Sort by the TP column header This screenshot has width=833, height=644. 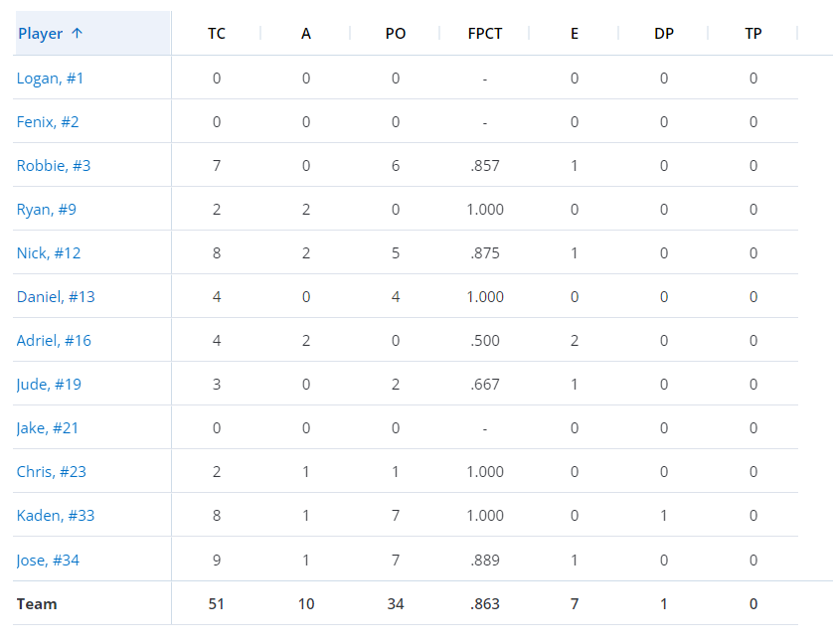point(752,34)
